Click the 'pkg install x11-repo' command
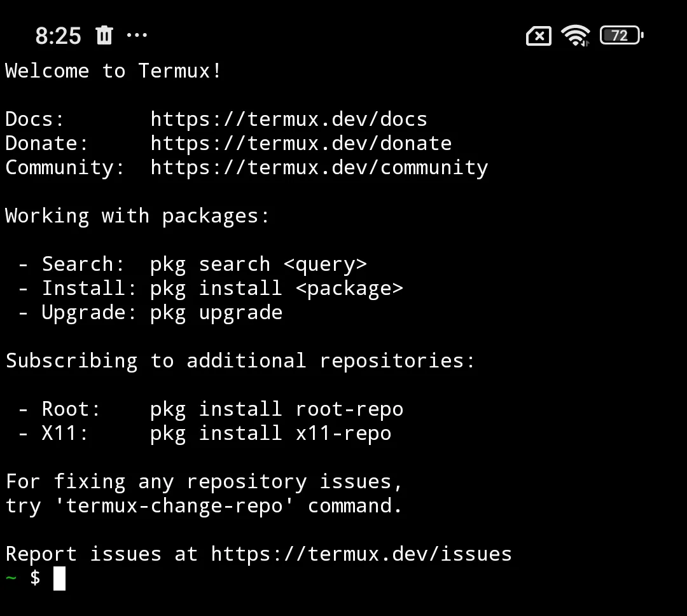The image size is (687, 616). pyautogui.click(x=270, y=433)
